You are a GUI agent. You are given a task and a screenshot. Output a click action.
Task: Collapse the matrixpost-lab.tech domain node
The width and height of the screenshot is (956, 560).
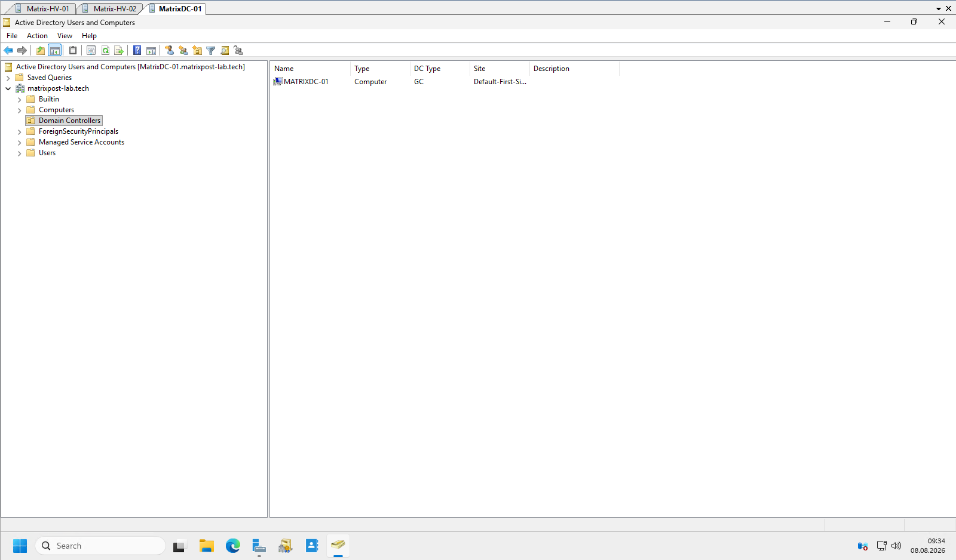click(8, 89)
